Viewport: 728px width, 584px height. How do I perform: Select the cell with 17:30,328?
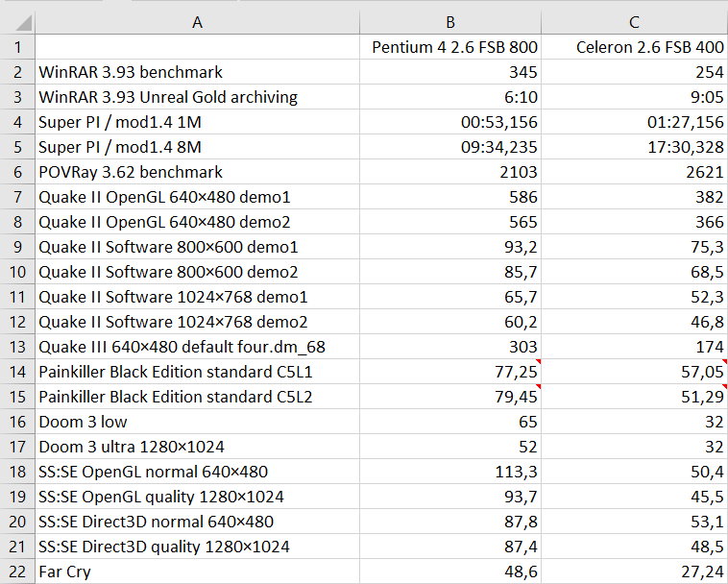click(x=634, y=147)
